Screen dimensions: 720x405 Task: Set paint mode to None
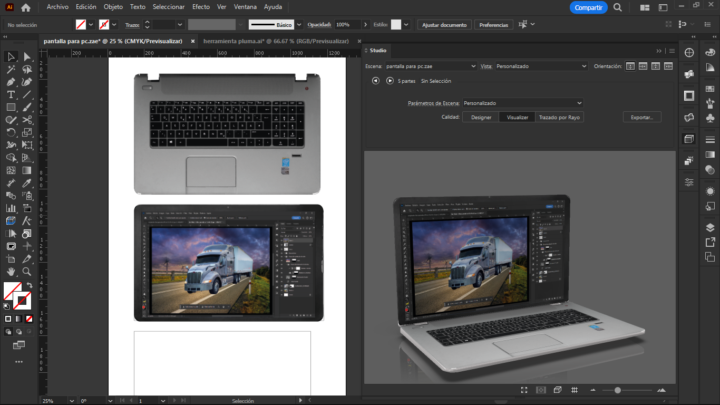pos(29,319)
